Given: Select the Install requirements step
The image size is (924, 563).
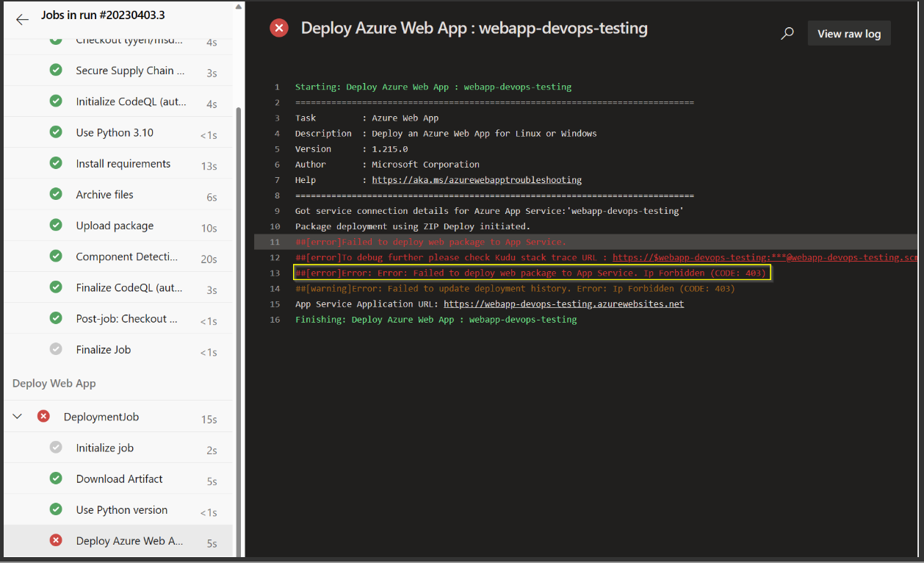Looking at the screenshot, I should click(118, 163).
